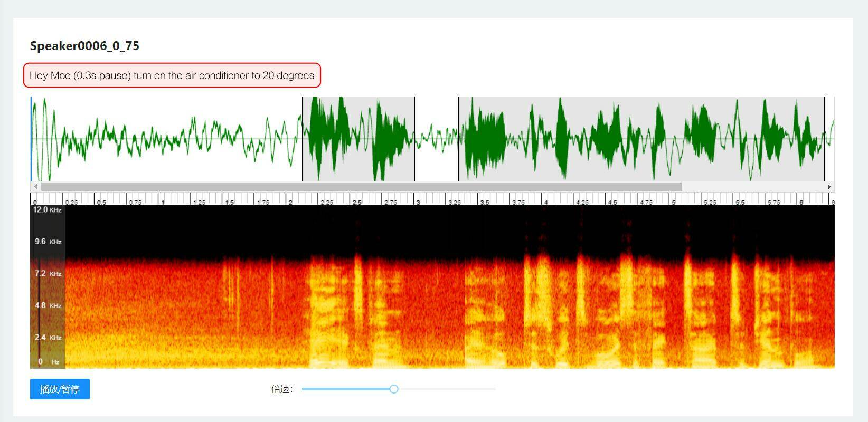
Task: Click the unshaded gap between the two regions
Action: click(x=436, y=139)
